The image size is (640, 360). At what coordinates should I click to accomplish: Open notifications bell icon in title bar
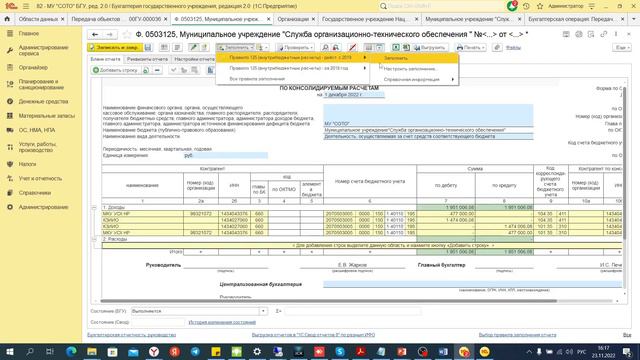coord(512,6)
